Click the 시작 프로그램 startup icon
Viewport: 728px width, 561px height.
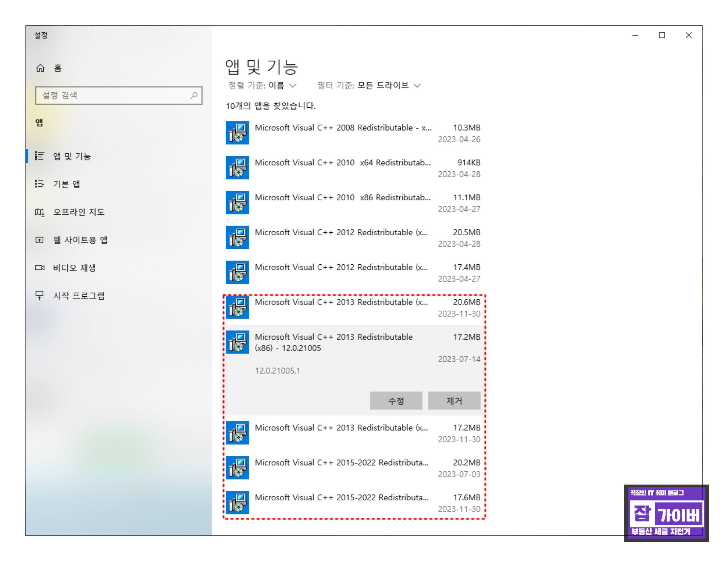pyautogui.click(x=40, y=295)
